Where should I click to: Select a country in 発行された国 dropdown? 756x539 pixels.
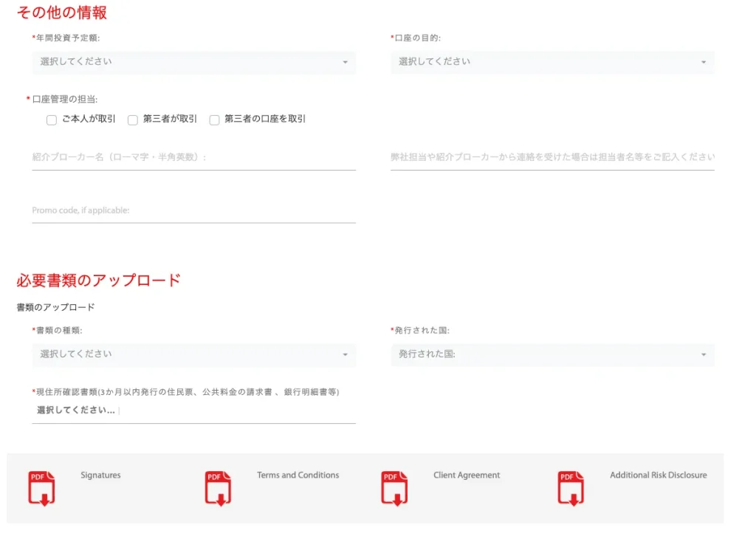pyautogui.click(x=552, y=354)
